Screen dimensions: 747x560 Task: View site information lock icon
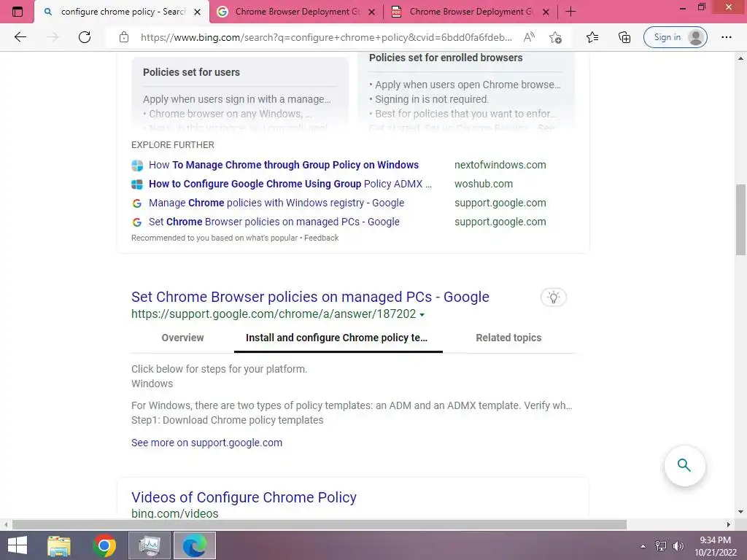tap(124, 37)
